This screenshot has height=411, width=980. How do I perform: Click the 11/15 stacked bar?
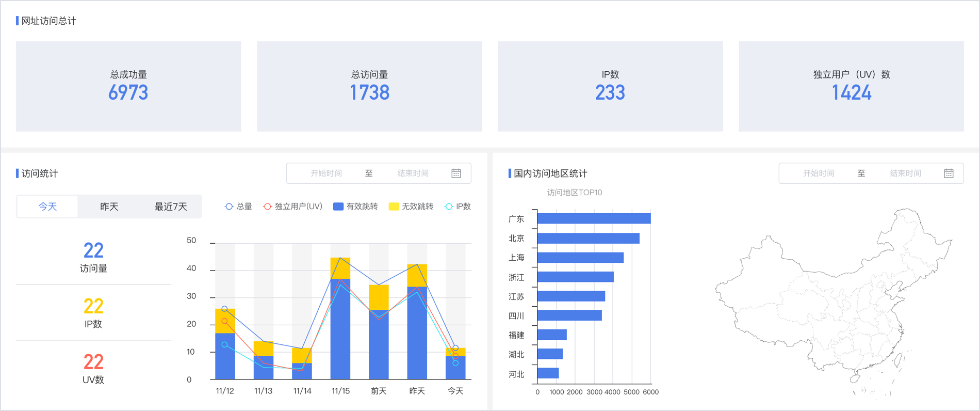340,319
